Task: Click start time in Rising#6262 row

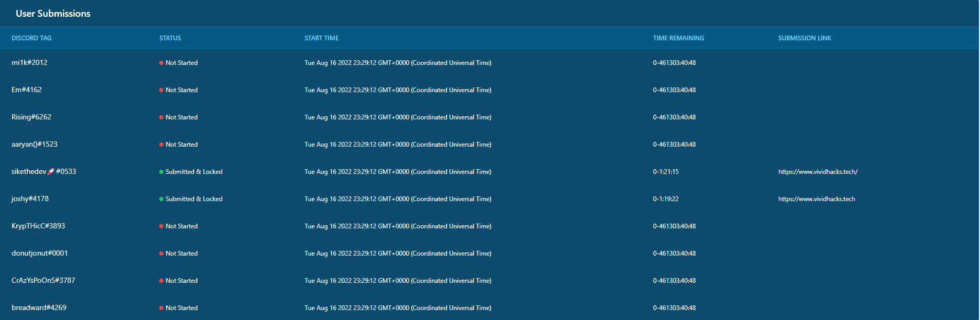Action: [398, 117]
